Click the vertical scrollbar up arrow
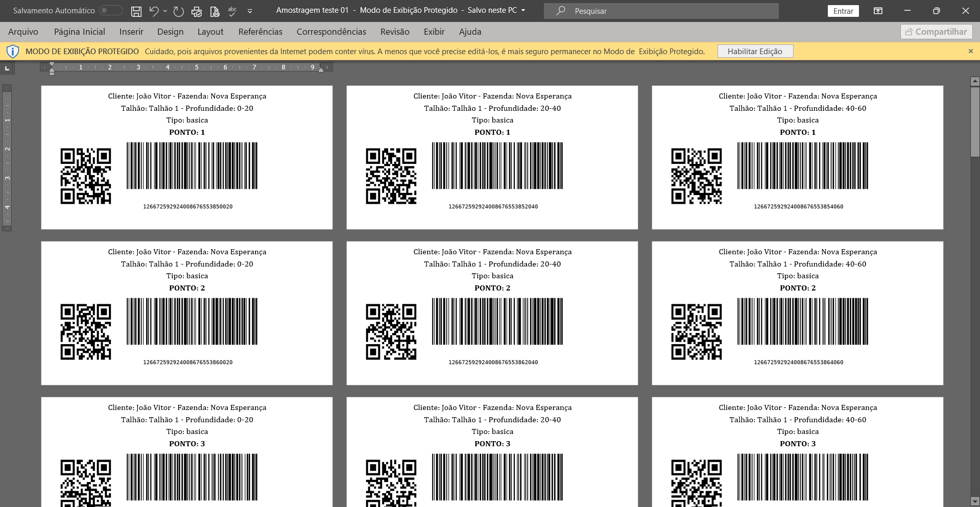 coord(975,81)
